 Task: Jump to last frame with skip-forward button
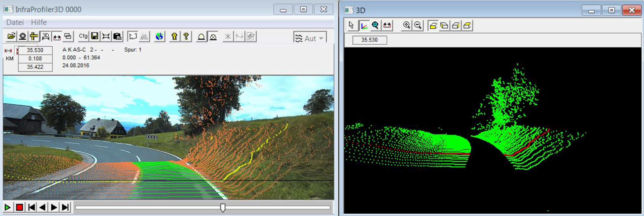(x=65, y=207)
